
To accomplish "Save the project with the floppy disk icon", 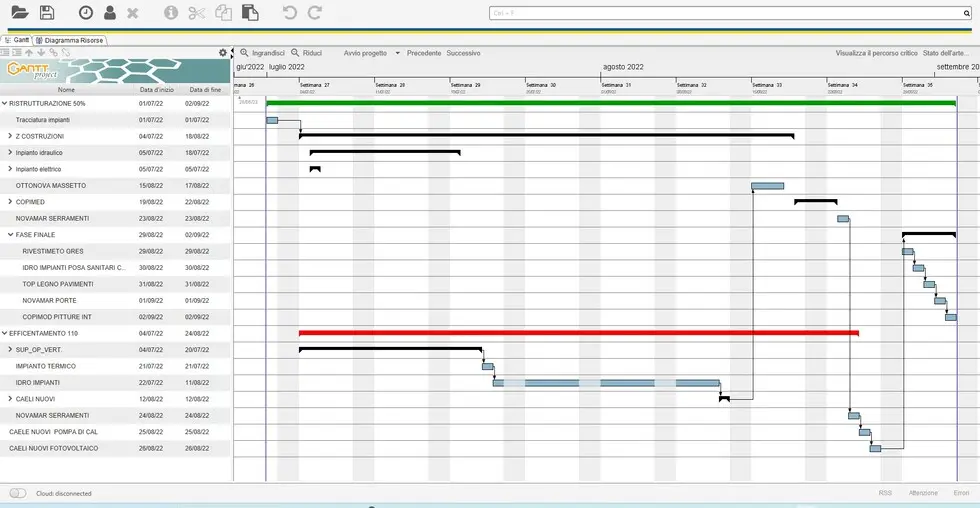I will tap(47, 13).
